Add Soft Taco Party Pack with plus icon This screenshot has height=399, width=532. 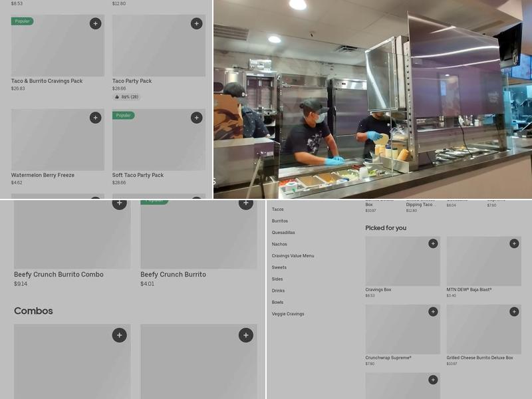(196, 118)
